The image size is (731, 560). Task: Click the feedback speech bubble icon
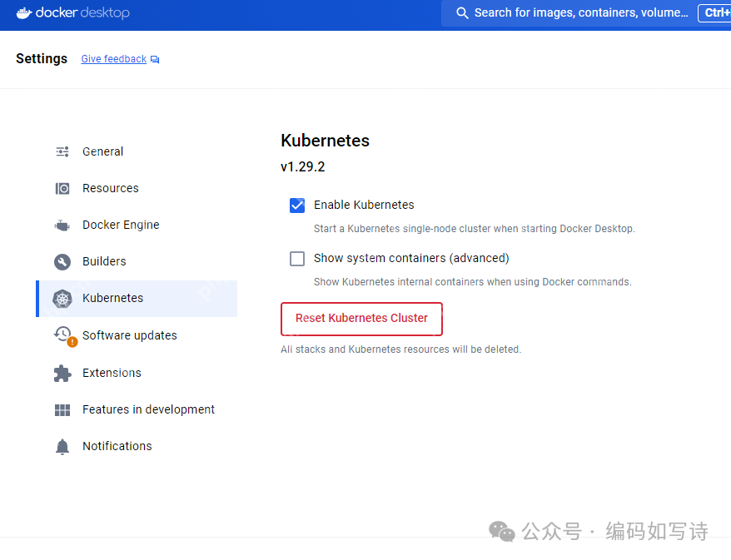tap(155, 60)
